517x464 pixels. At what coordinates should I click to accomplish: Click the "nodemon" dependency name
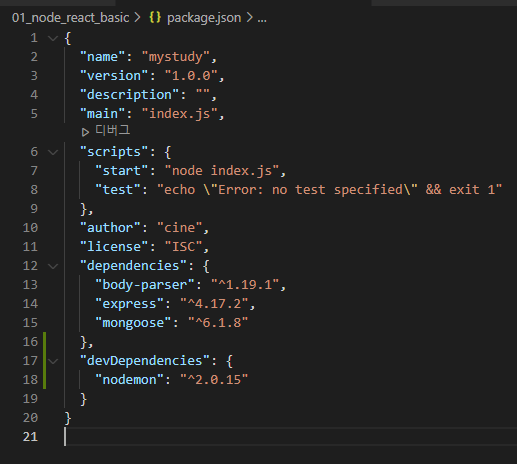click(x=130, y=380)
